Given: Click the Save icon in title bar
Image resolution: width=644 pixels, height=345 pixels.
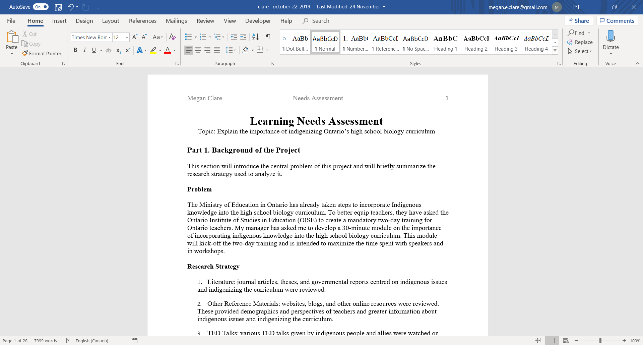Looking at the screenshot, I should [58, 7].
